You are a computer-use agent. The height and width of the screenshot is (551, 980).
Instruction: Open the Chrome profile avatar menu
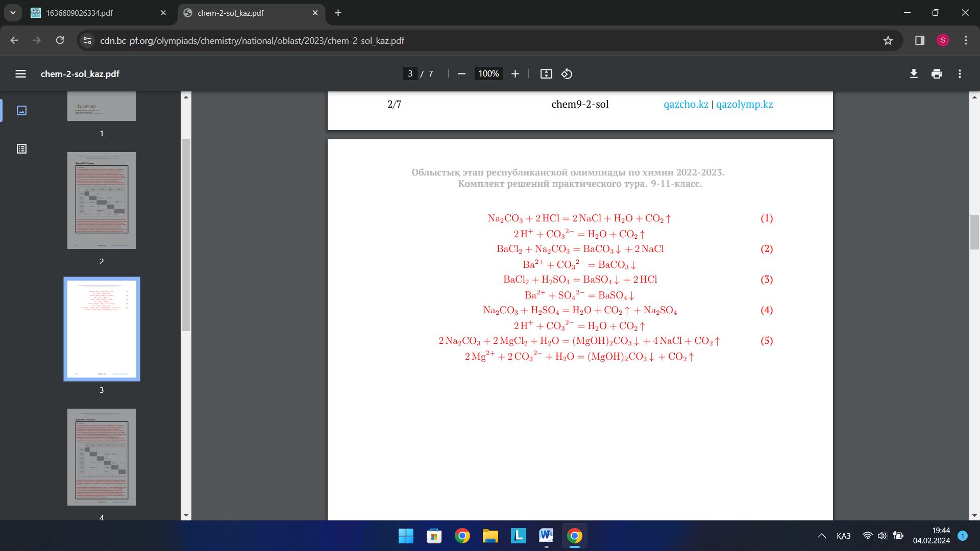click(x=943, y=40)
